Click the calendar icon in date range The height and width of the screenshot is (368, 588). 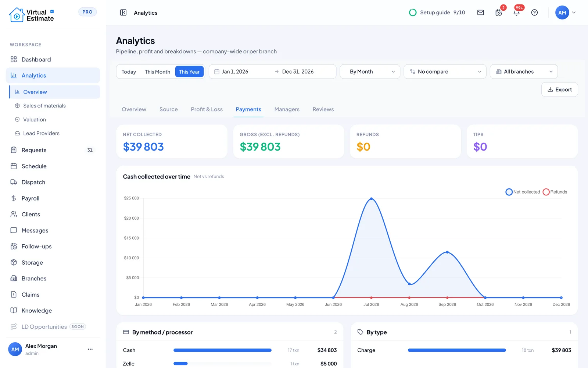click(217, 71)
